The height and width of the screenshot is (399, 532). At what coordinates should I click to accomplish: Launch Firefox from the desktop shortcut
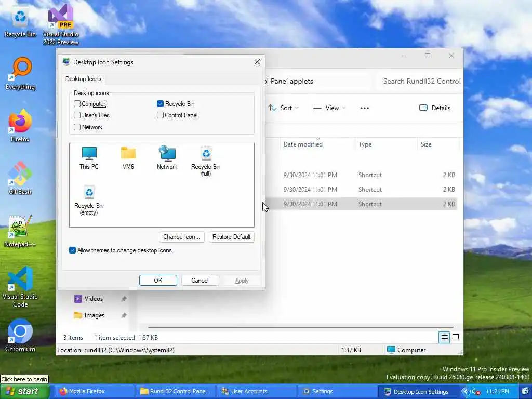pyautogui.click(x=20, y=126)
